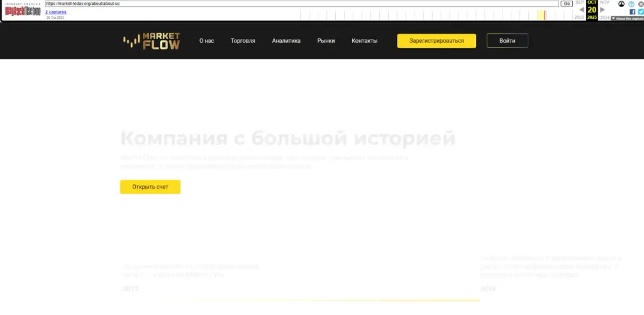Open the Рынки menu item
The width and height of the screenshot is (644, 315).
[x=326, y=41]
